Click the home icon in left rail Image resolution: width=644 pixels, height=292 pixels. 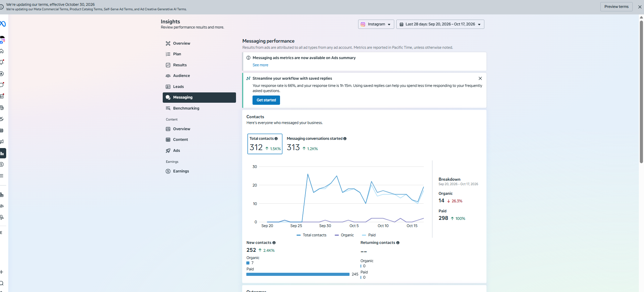[2, 51]
